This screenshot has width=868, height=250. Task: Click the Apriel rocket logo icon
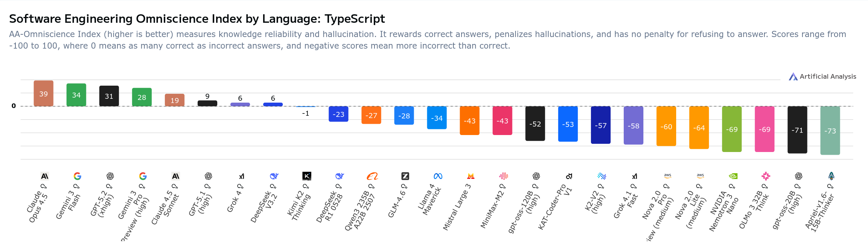pos(831,176)
